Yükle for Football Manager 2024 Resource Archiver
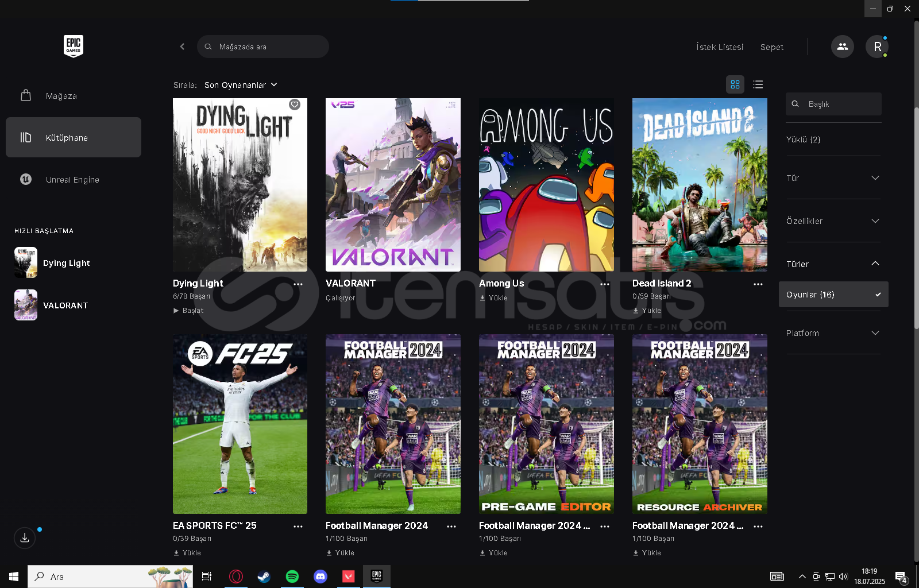The image size is (919, 588). pos(647,553)
